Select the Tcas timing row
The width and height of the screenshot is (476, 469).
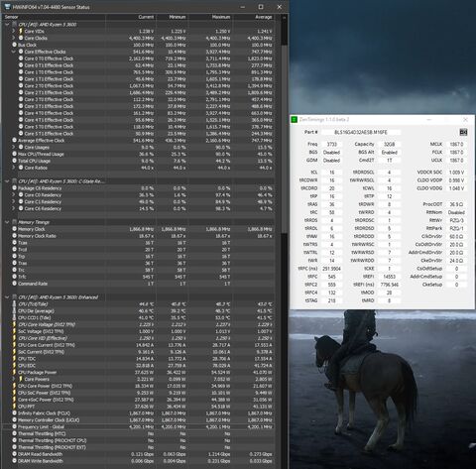pos(138,243)
